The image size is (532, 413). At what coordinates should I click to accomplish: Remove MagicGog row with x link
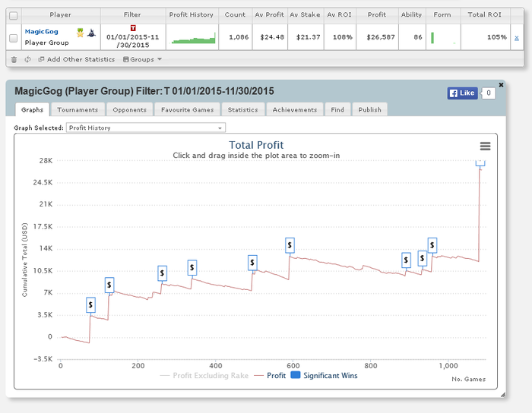tap(516, 38)
